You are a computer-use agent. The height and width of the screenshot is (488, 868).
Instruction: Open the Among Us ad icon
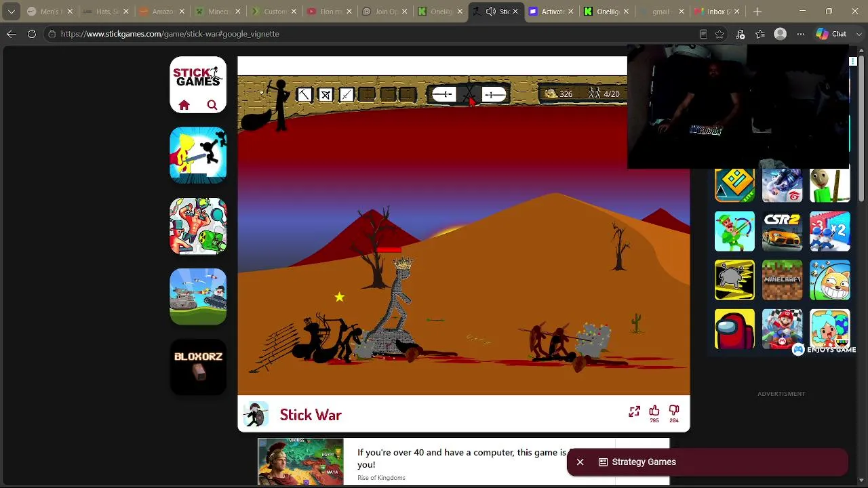(x=734, y=329)
